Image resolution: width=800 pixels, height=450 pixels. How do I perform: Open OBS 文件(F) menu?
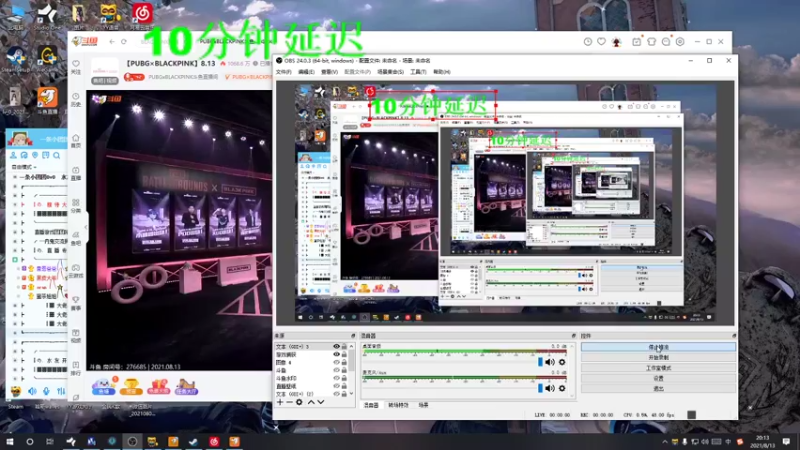click(284, 72)
